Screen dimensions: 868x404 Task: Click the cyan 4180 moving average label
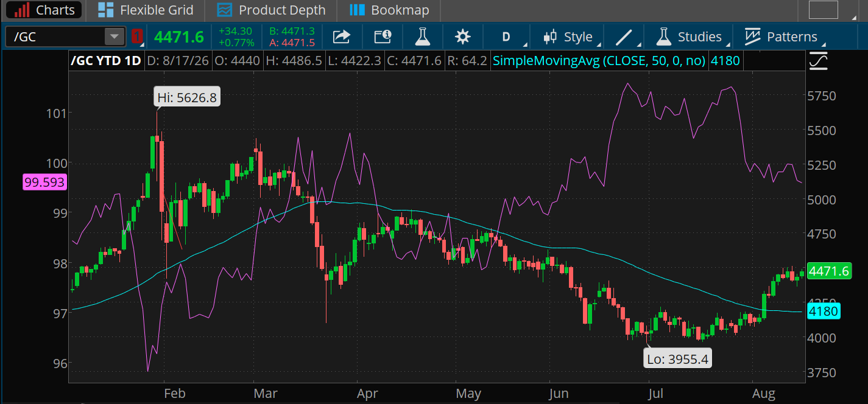point(824,312)
